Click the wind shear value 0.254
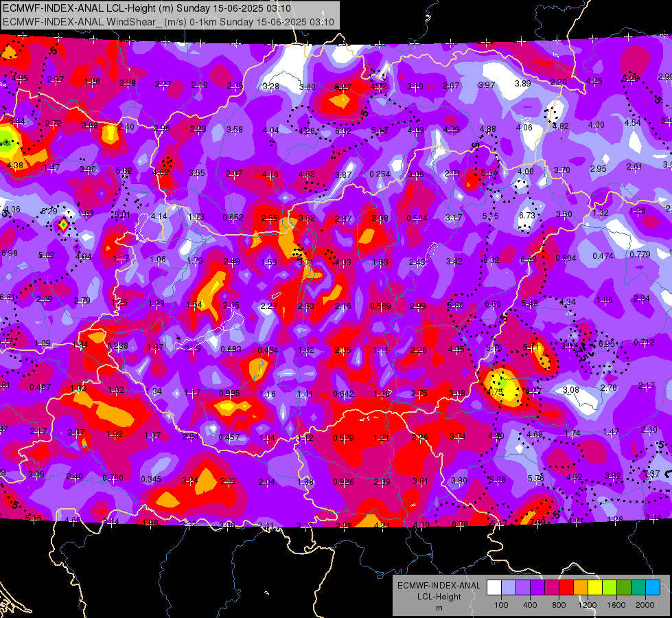672x618 pixels. coord(380,174)
